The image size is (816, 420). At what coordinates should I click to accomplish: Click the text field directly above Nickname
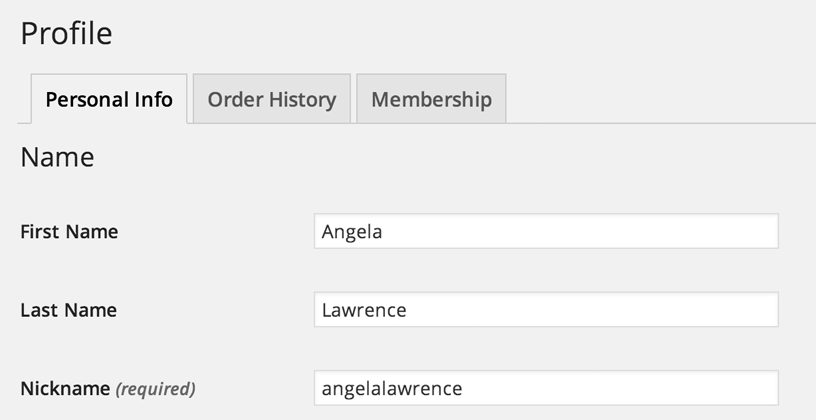pos(545,310)
